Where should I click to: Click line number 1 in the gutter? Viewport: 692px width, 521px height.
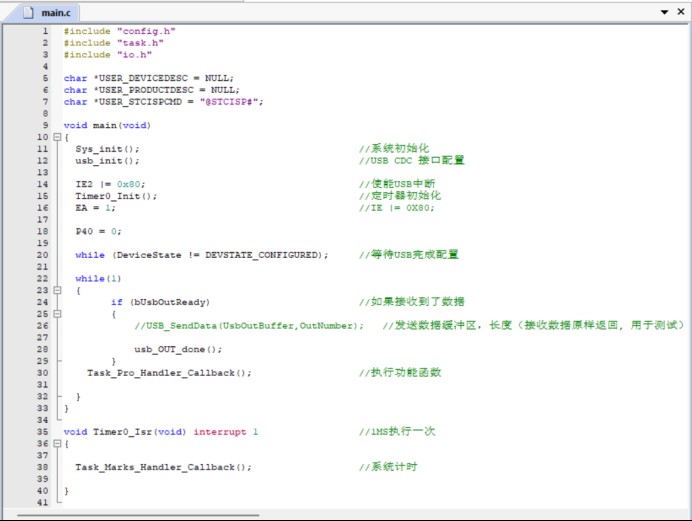pyautogui.click(x=45, y=31)
